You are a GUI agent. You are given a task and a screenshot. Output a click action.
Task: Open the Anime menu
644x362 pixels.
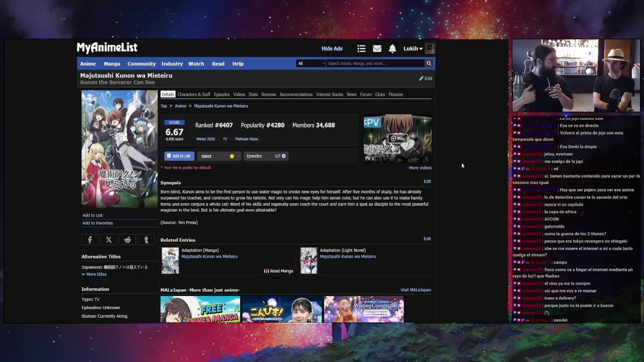pyautogui.click(x=88, y=64)
